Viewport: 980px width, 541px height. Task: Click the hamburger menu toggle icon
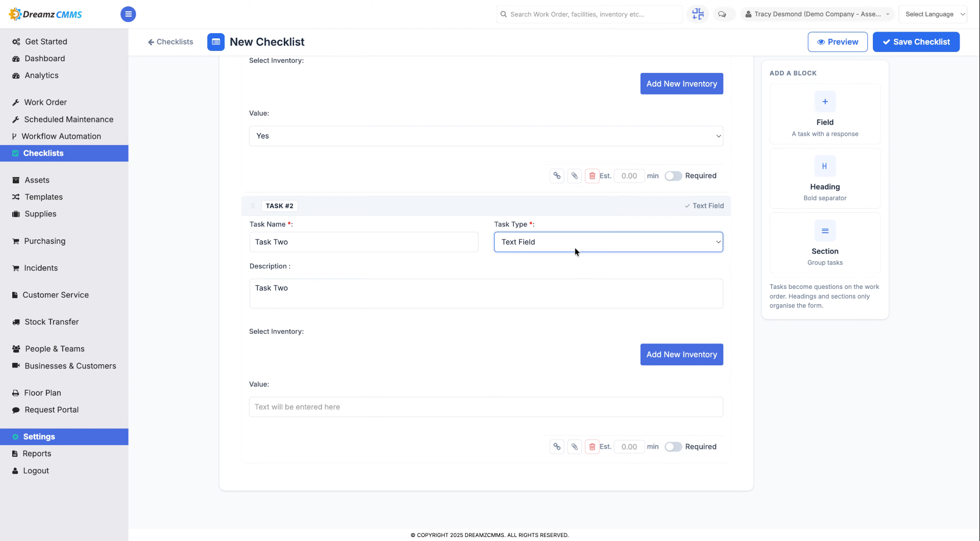(x=128, y=14)
